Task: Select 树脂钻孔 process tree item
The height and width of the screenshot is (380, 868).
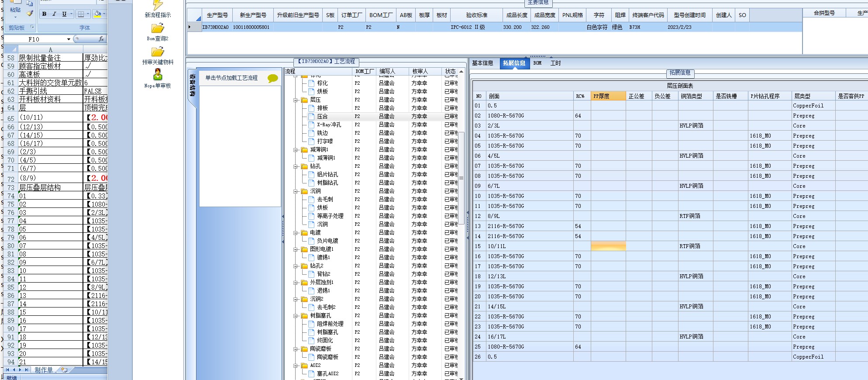Action: [327, 183]
